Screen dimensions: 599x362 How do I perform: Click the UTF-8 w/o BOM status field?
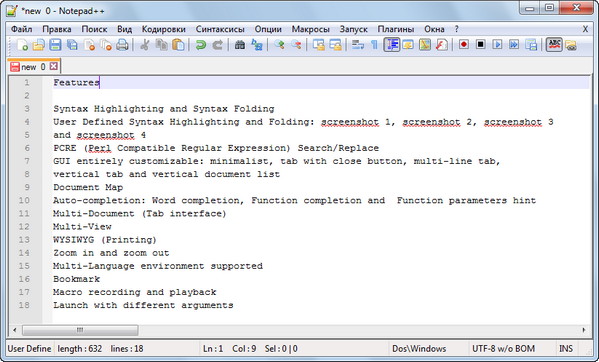(503, 349)
